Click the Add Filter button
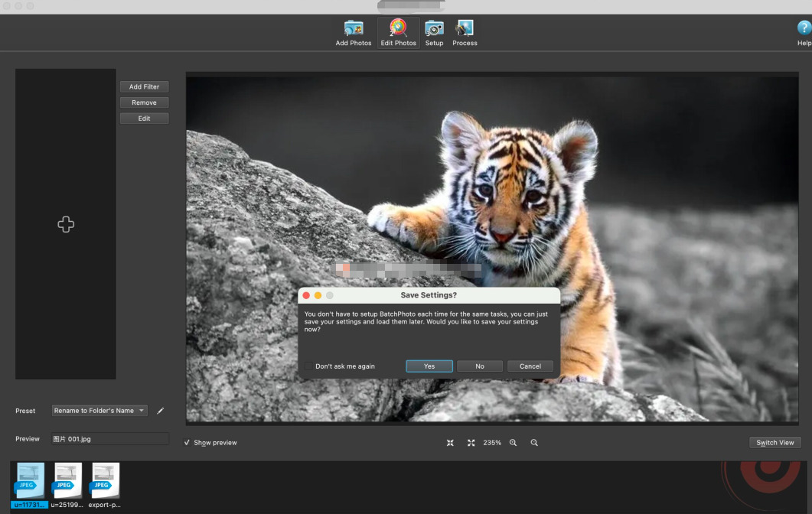Image resolution: width=812 pixels, height=514 pixels. pyautogui.click(x=144, y=86)
